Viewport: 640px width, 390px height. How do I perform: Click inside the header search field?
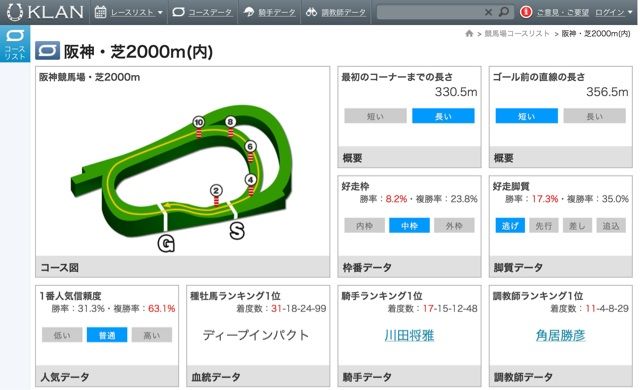point(429,12)
